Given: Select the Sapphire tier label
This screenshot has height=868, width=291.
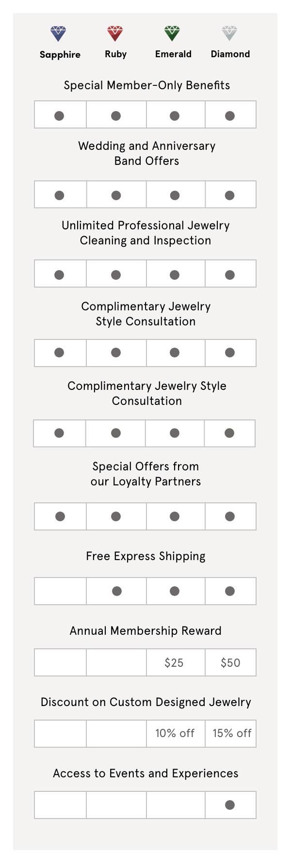Looking at the screenshot, I should (60, 54).
